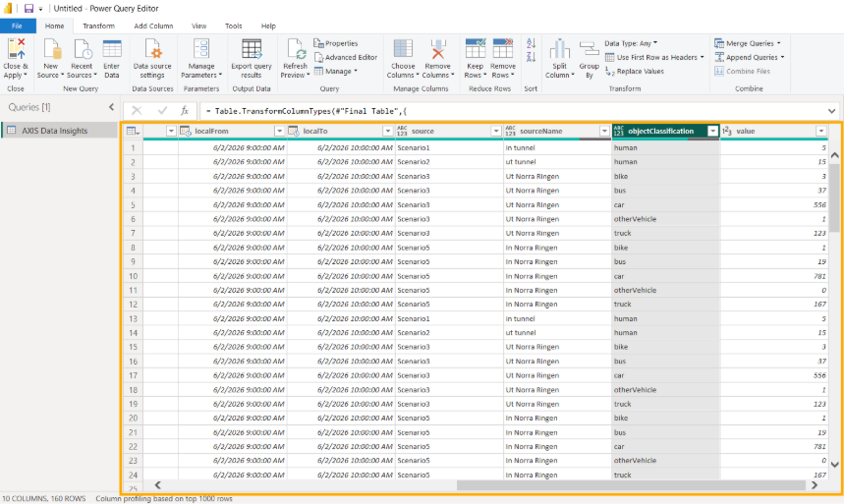
Task: Sort the column descending
Action: (x=531, y=57)
